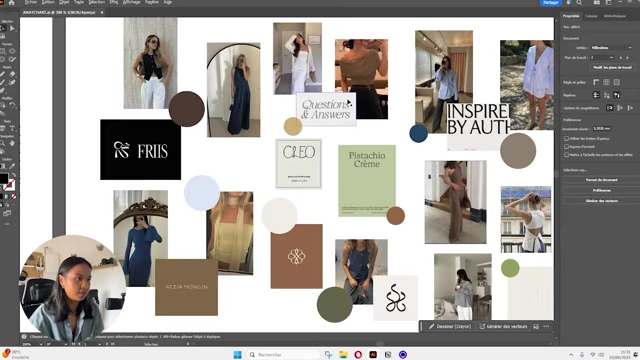The image size is (640, 360).
Task: Open the arrange documents icon
Action: click(597, 2)
